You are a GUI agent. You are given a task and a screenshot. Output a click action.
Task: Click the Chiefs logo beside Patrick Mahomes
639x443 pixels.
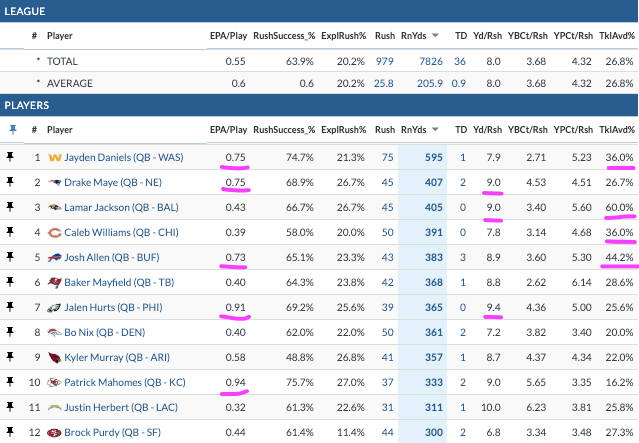click(x=55, y=383)
